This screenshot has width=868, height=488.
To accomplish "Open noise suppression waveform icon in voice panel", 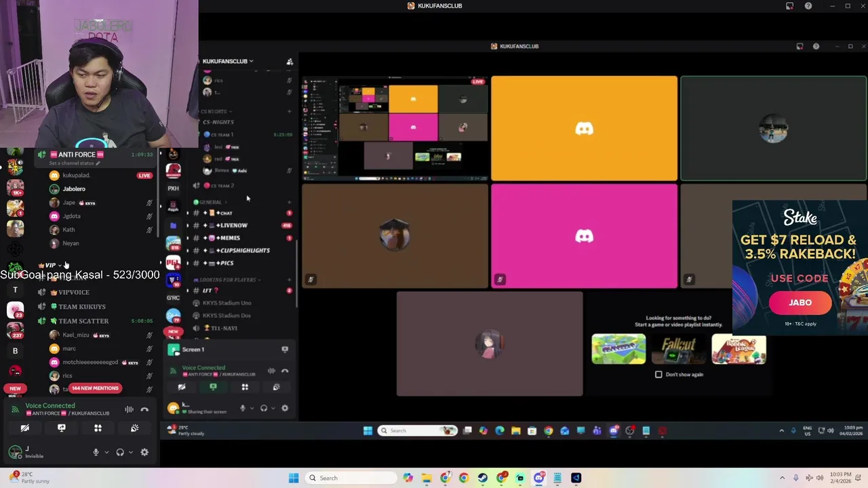I will (x=129, y=409).
